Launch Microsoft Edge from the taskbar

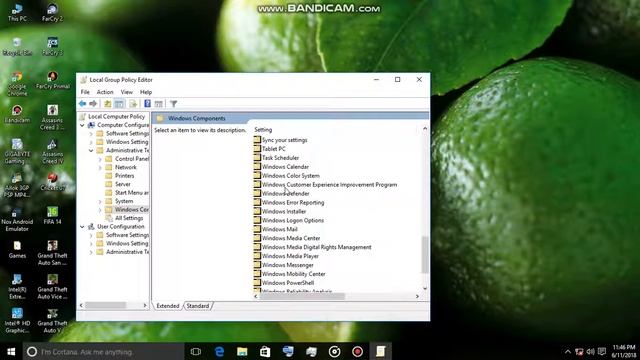219,351
